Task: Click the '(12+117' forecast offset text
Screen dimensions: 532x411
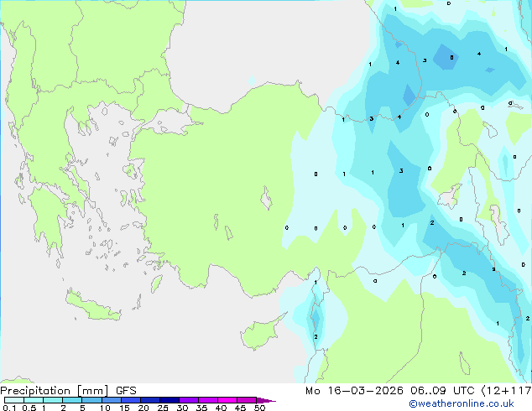Action: coord(506,391)
